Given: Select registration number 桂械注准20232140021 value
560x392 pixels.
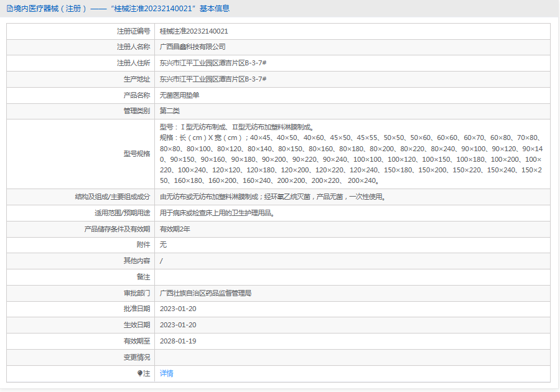Looking at the screenshot, I should 194,31.
